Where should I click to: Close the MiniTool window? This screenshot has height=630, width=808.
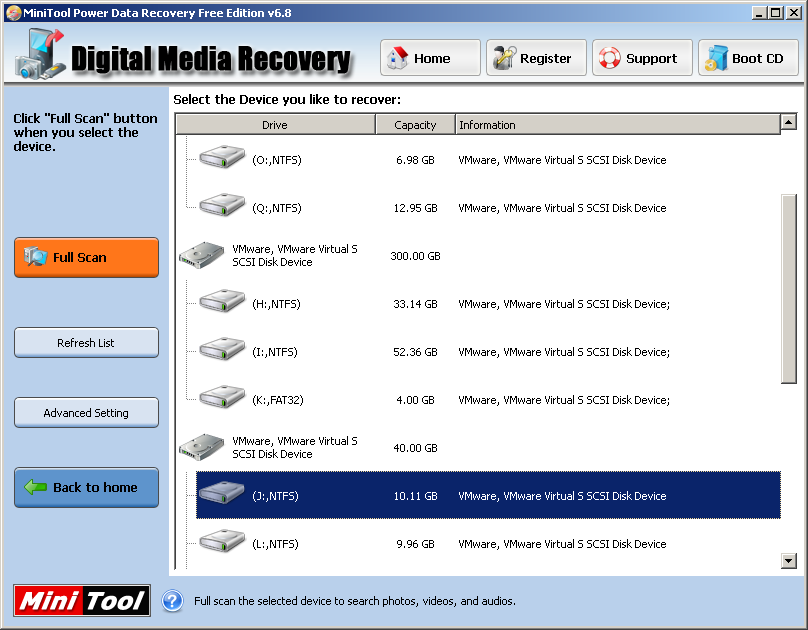(x=794, y=13)
